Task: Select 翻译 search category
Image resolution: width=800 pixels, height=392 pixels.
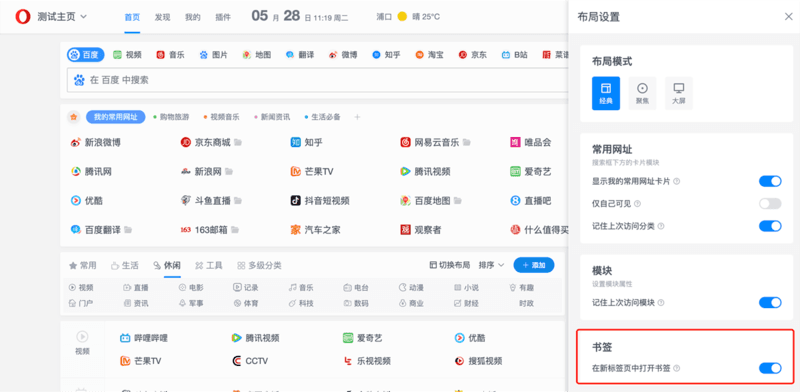Action: click(x=300, y=55)
